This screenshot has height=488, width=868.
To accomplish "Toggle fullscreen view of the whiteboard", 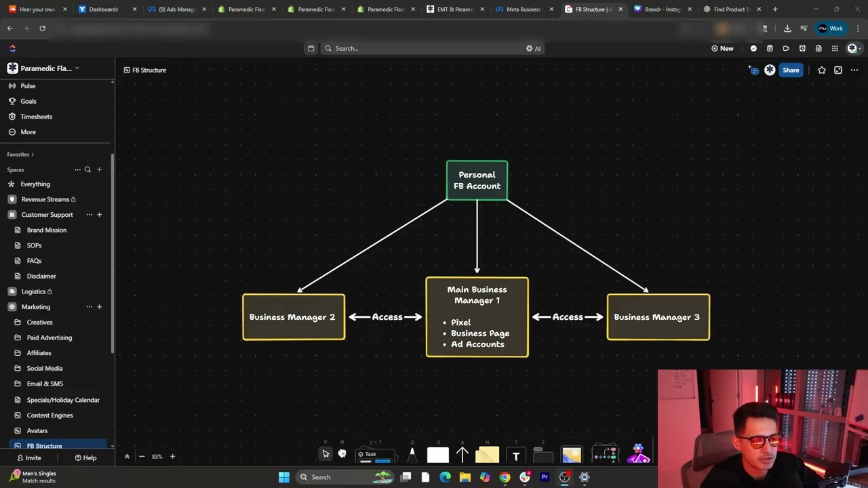I will pyautogui.click(x=838, y=70).
